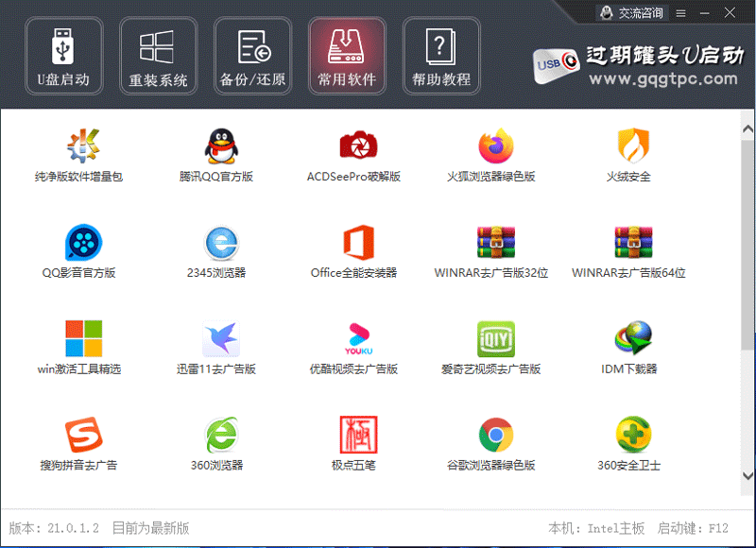This screenshot has width=756, height=548.
Task: Minimize the 过期罐头U启动 window
Action: (705, 13)
